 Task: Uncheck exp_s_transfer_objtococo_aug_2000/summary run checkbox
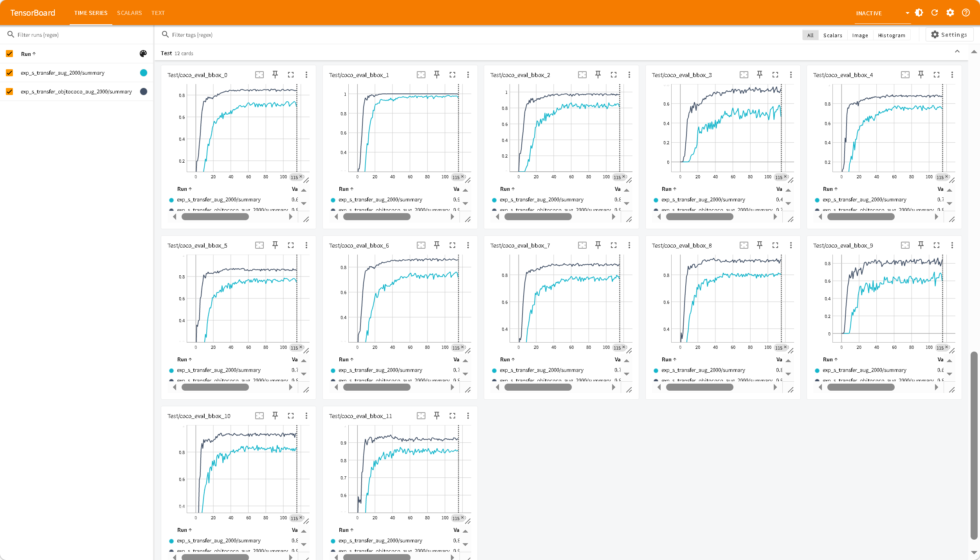tap(10, 92)
